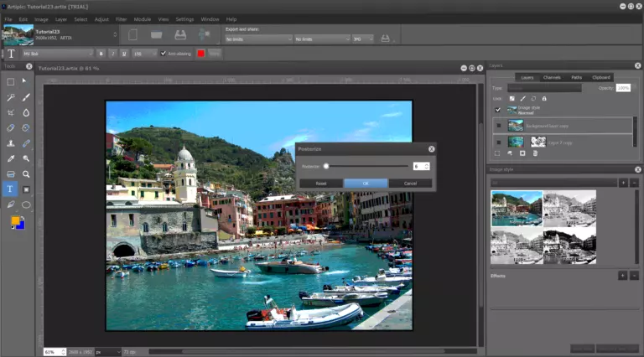Screen dimensions: 644x357
Task: Select the Magic Wand tool
Action: (11, 97)
